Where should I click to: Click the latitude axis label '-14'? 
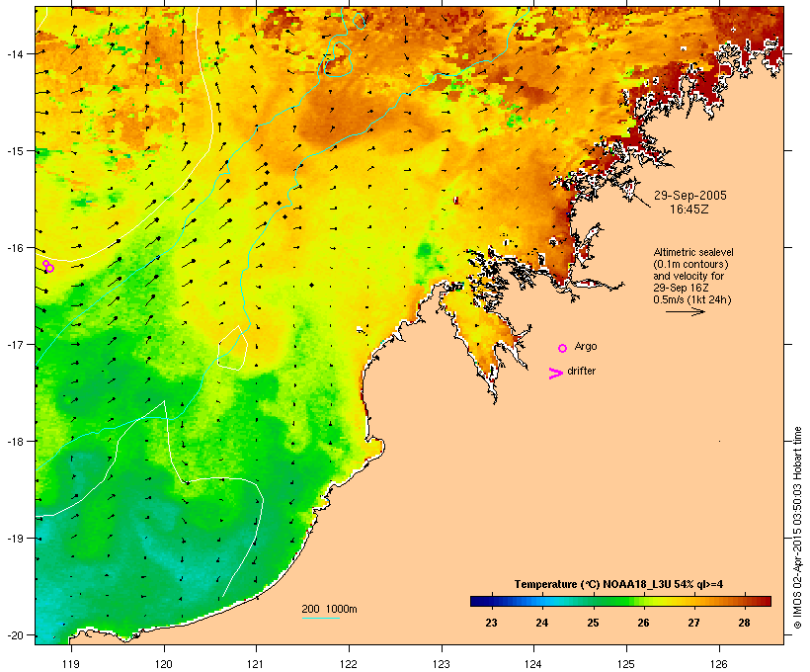(14, 53)
